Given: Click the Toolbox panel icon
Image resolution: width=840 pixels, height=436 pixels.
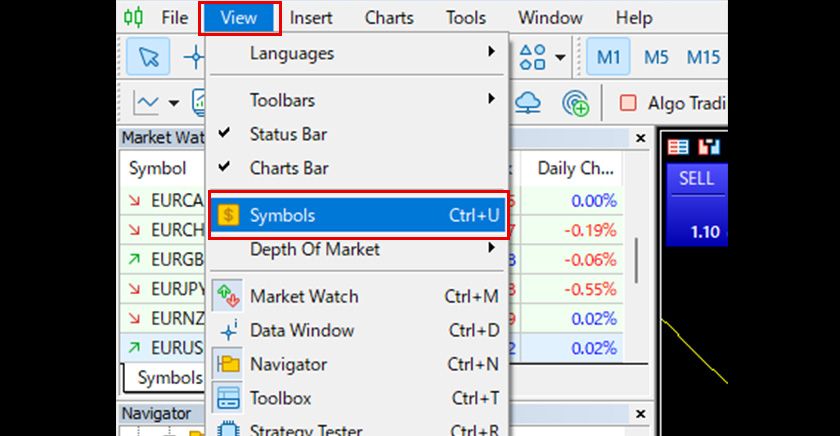Looking at the screenshot, I should (x=229, y=398).
